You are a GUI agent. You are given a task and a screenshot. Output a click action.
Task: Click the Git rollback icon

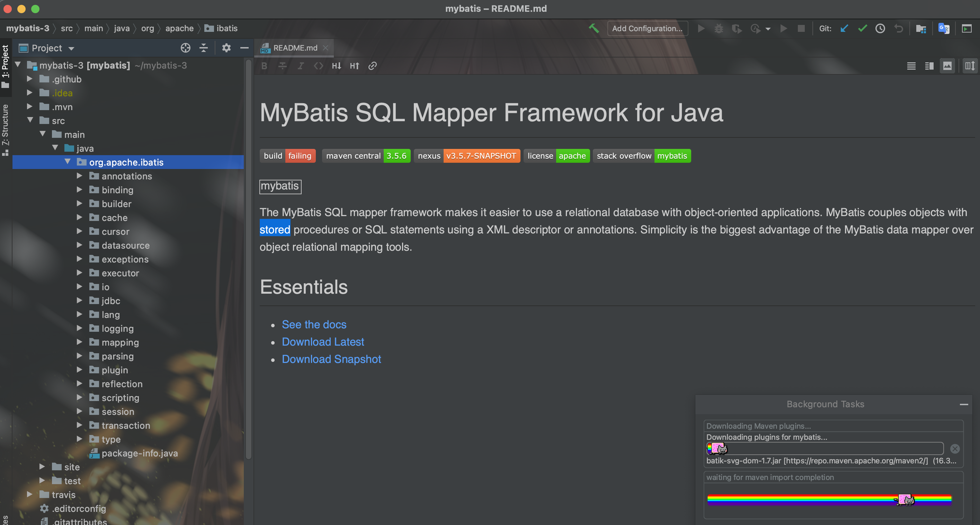[899, 28]
